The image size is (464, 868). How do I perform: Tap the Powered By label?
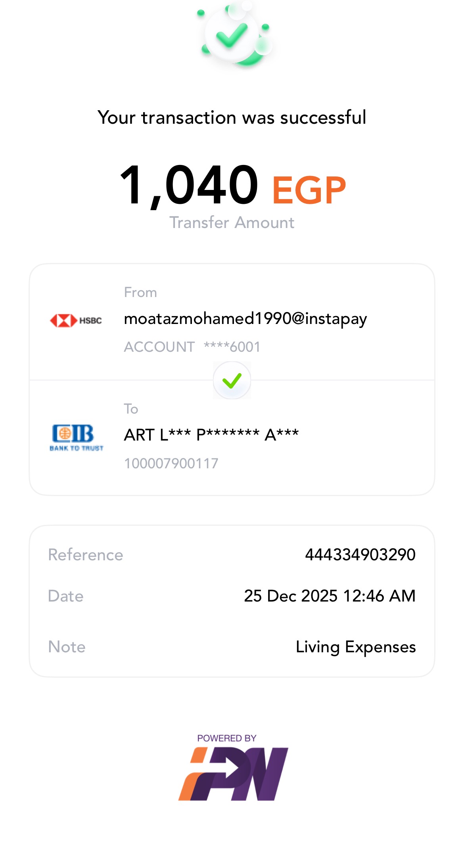click(227, 738)
